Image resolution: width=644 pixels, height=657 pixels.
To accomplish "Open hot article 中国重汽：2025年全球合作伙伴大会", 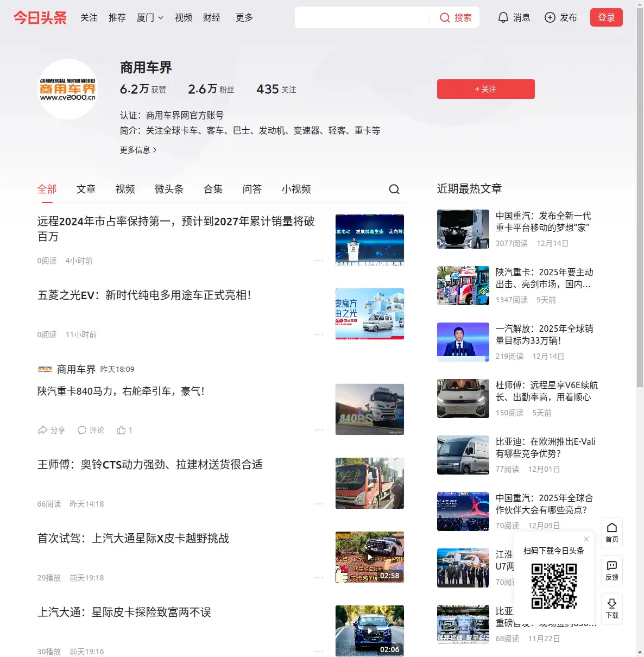I will (545, 504).
